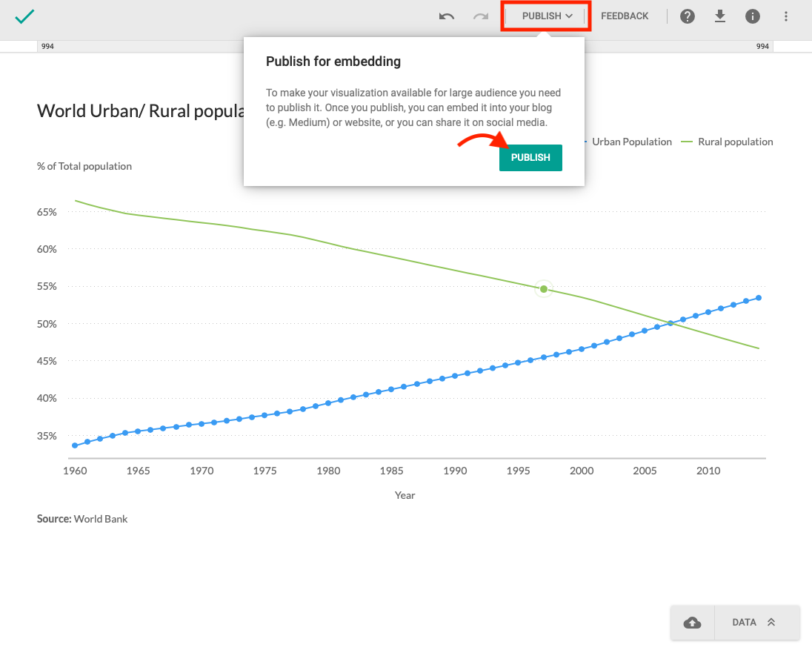
Task: Click the download icon in toolbar
Action: [x=720, y=16]
